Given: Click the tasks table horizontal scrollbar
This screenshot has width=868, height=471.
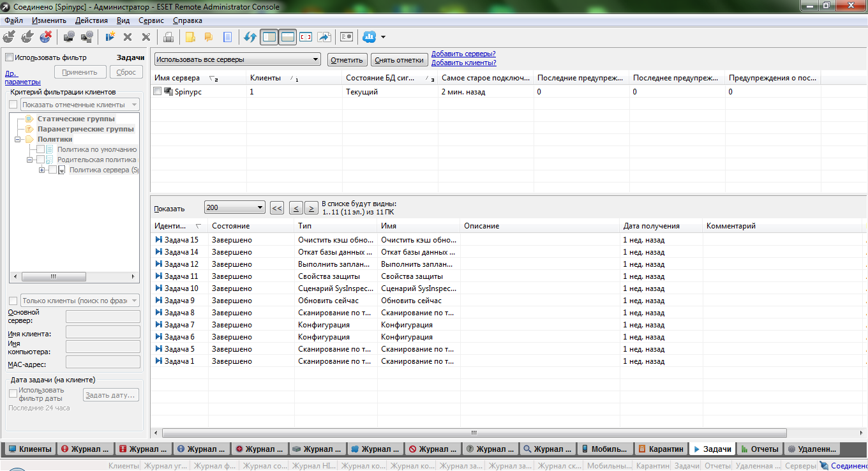Looking at the screenshot, I should (x=474, y=433).
